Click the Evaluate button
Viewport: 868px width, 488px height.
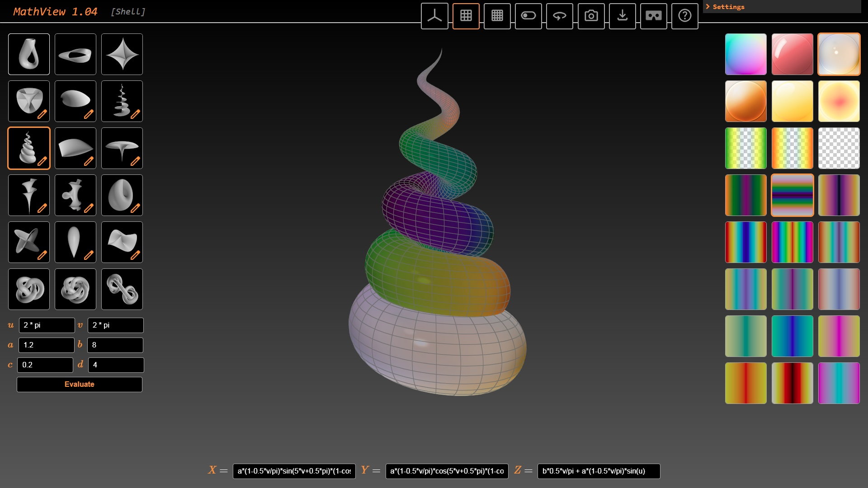[80, 385]
